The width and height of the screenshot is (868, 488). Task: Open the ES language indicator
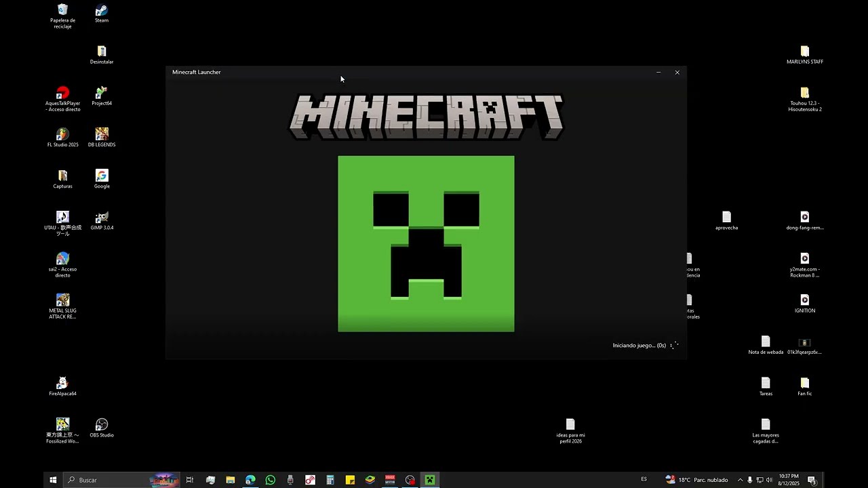[x=644, y=479]
